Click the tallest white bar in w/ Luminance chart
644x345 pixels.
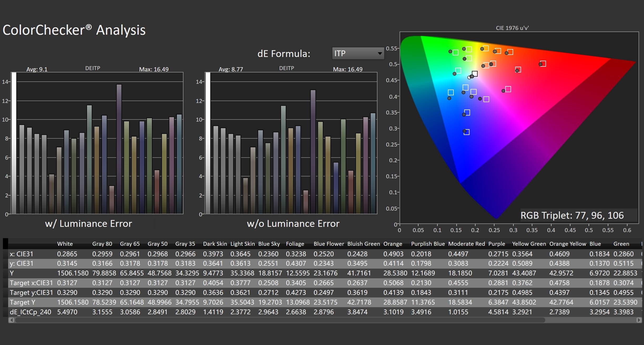(14, 143)
